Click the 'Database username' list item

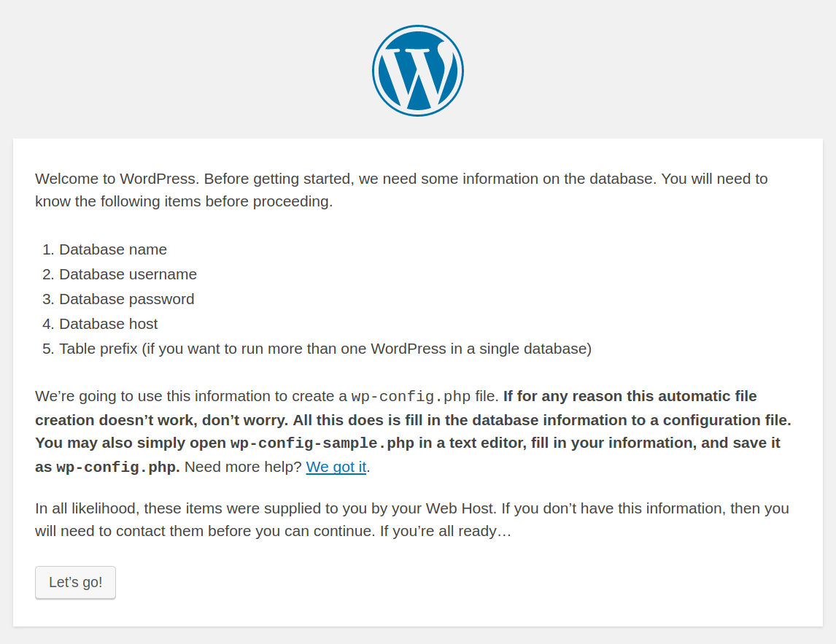[128, 274]
